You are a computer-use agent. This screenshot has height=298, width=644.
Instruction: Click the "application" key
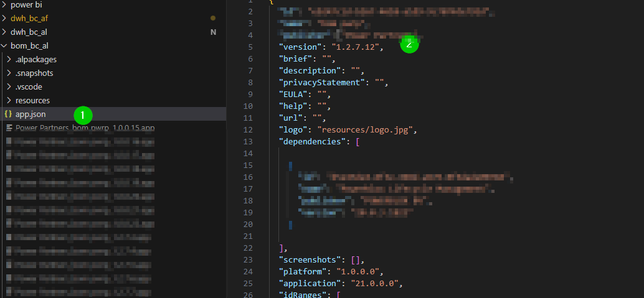coord(310,284)
